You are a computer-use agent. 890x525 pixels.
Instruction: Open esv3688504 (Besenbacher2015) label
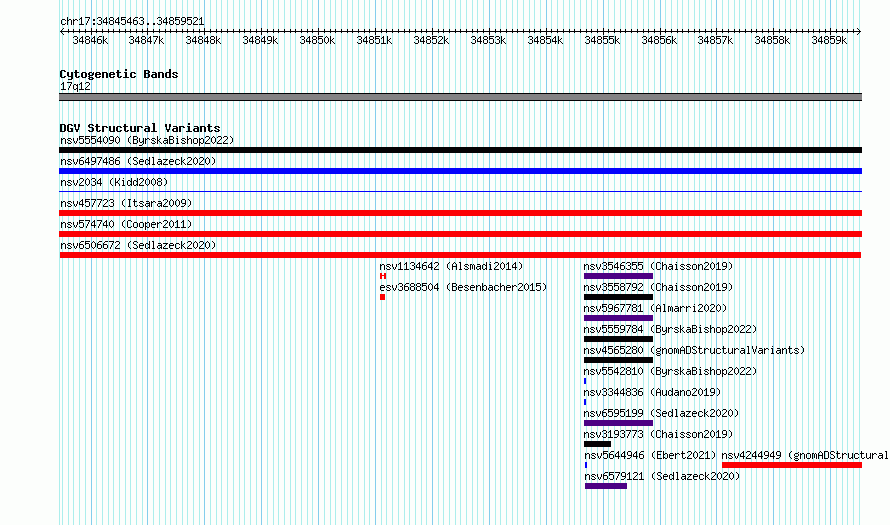tap(463, 287)
